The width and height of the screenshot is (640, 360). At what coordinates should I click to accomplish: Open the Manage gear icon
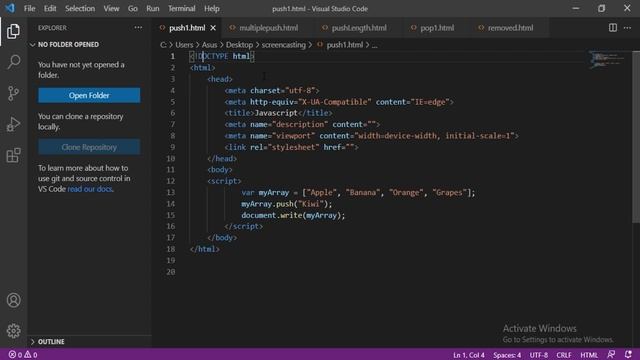tap(13, 331)
